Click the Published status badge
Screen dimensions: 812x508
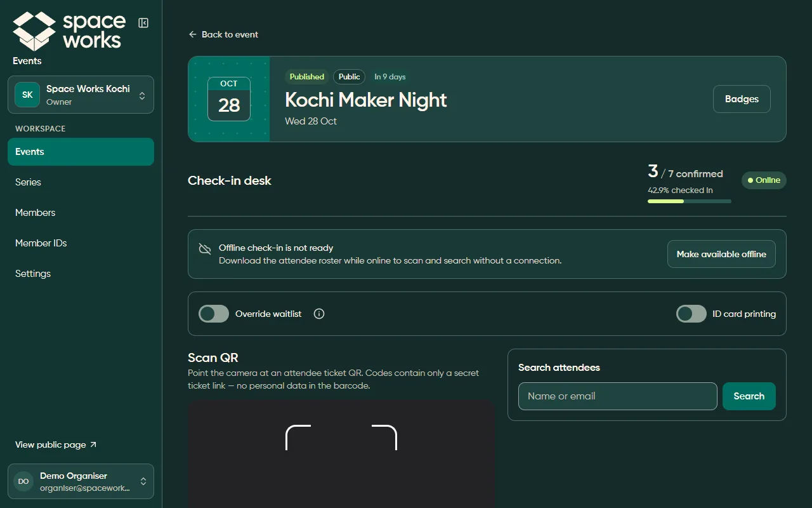pos(307,77)
